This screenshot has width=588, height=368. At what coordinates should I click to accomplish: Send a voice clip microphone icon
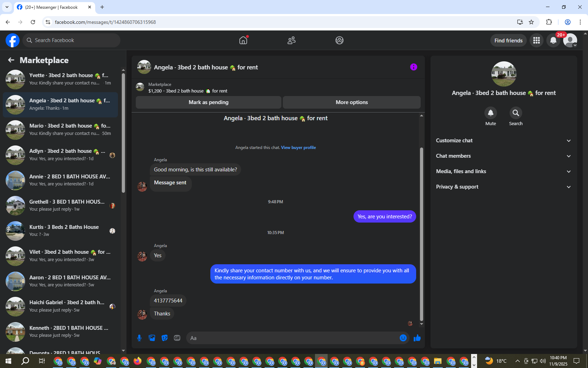(x=139, y=338)
